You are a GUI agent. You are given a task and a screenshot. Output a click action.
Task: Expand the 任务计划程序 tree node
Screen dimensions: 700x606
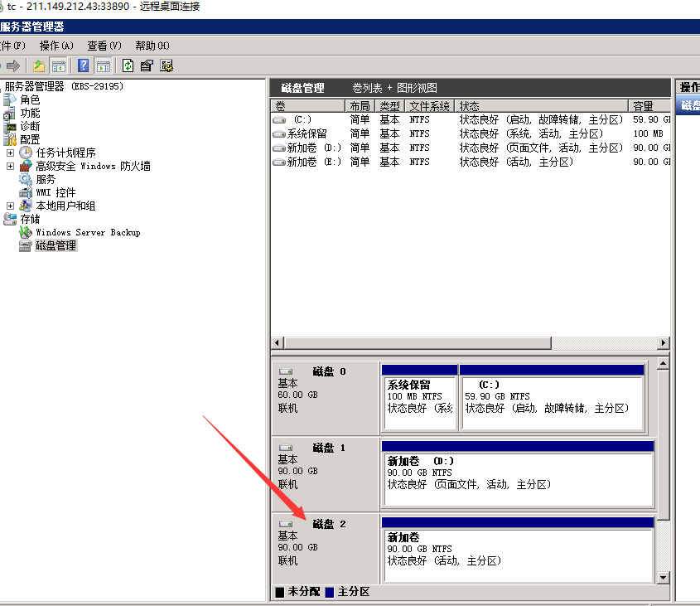(10, 153)
